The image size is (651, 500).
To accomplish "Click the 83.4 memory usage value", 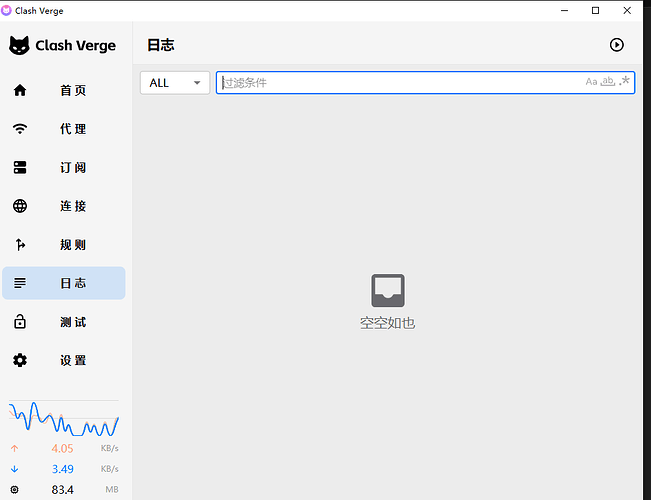I will (x=62, y=490).
